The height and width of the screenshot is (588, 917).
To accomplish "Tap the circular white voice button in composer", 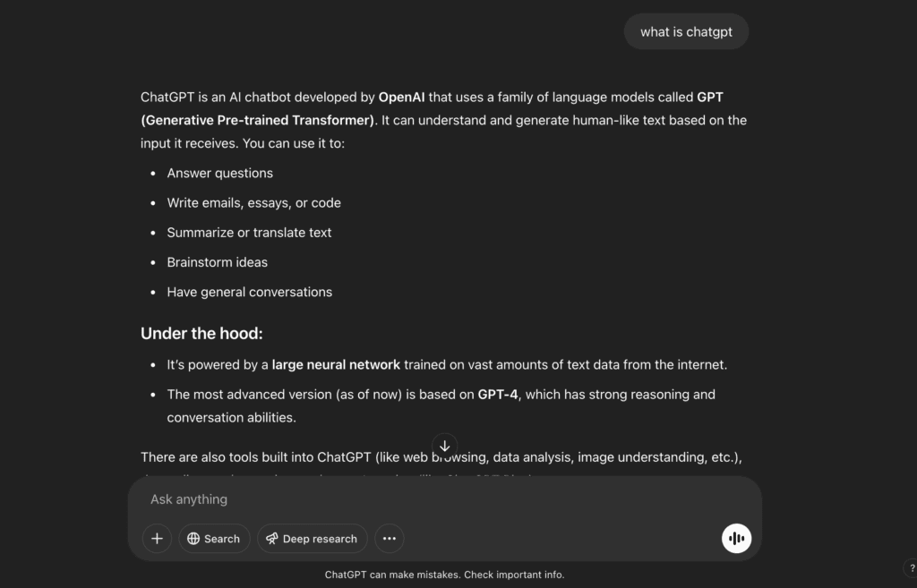I will (736, 538).
